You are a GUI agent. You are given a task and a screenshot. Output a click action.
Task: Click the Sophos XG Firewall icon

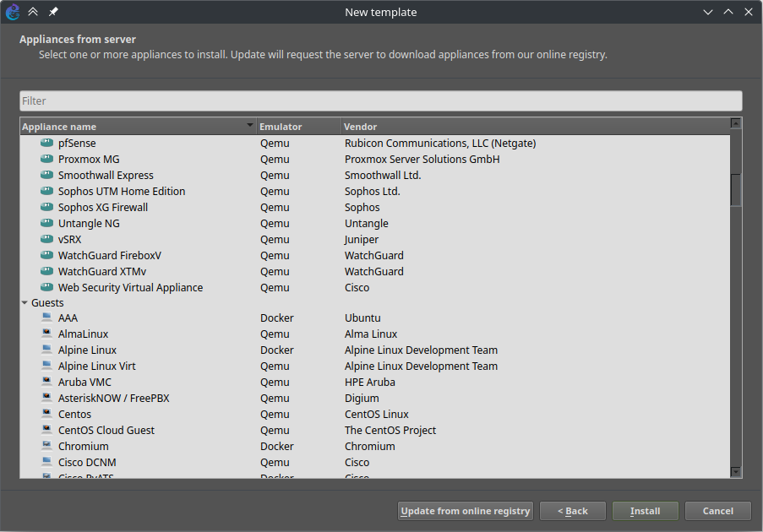coord(46,207)
